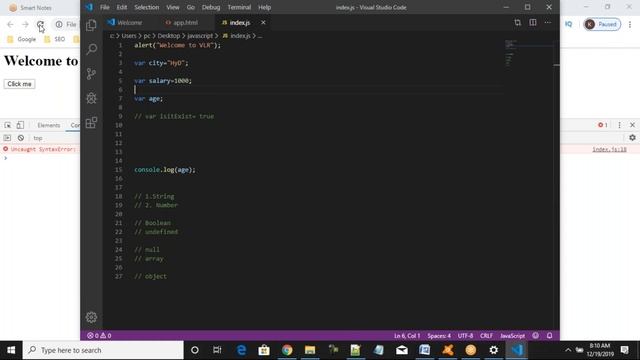The width and height of the screenshot is (640, 360).
Task: Click the 'Click me' button in browser
Action: pyautogui.click(x=20, y=84)
